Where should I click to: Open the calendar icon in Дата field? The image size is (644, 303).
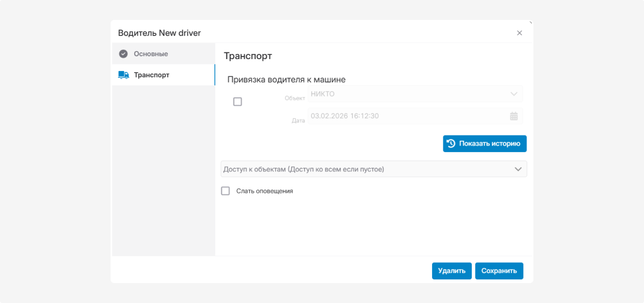coord(514,116)
